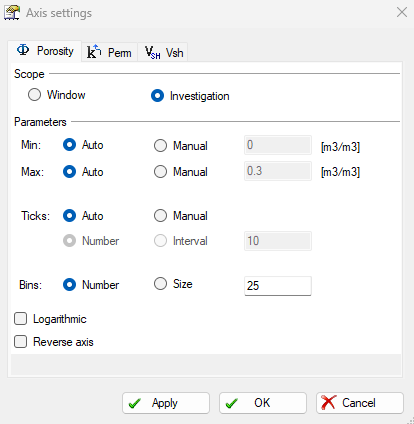
Task: Click the red X on Cancel
Action: pos(328,403)
